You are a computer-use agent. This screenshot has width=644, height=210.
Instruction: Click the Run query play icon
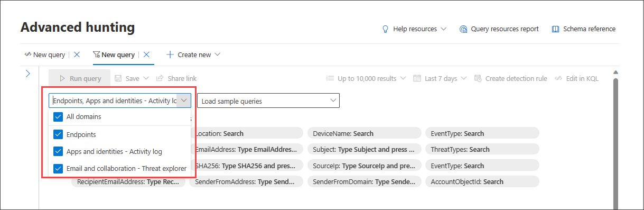62,78
